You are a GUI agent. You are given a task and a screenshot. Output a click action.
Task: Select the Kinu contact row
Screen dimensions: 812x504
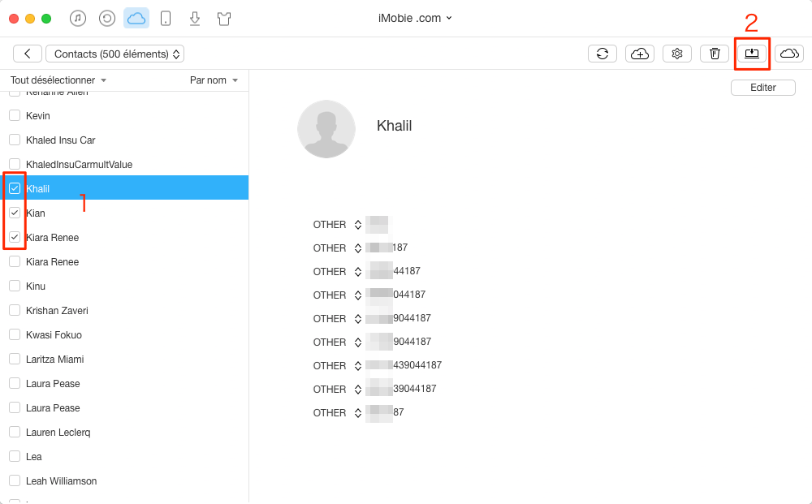(124, 286)
